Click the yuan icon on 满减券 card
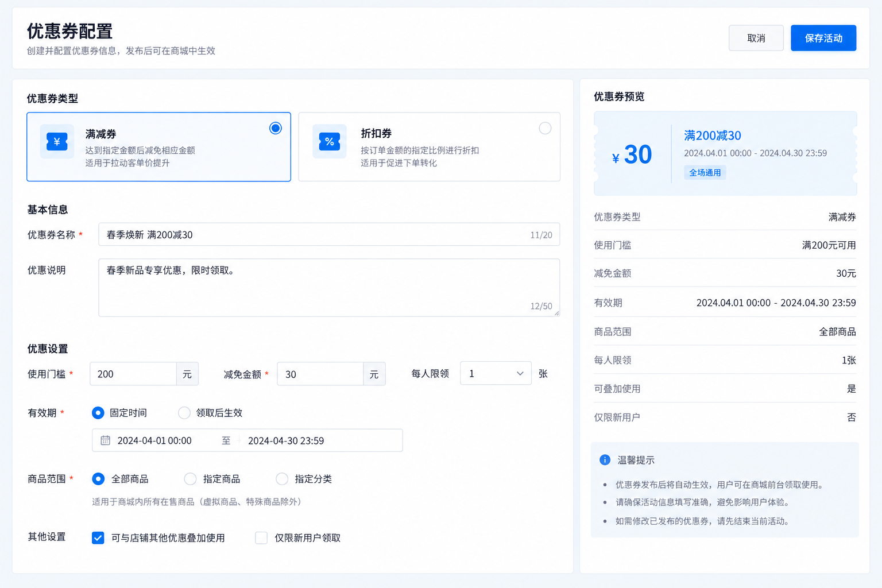 click(57, 141)
